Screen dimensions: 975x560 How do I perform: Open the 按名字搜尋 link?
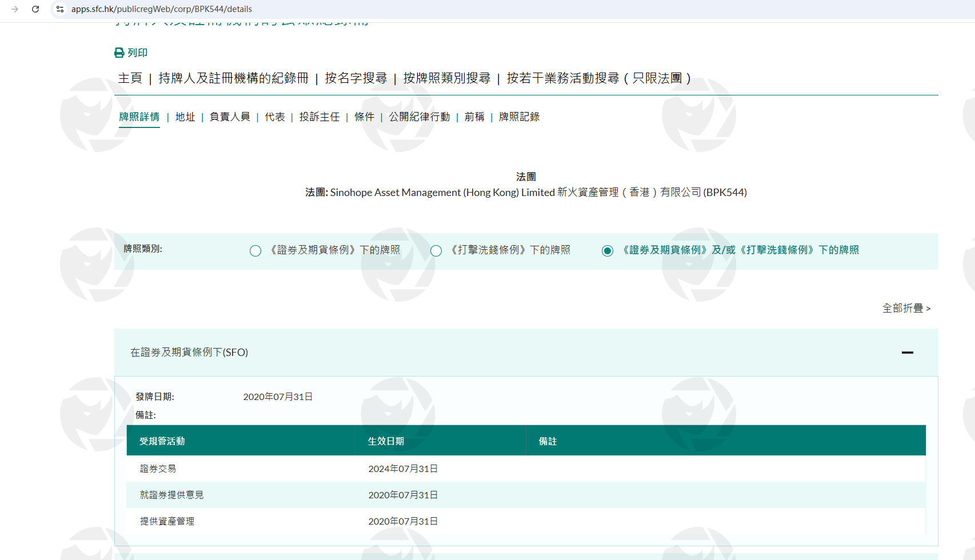[x=355, y=78]
